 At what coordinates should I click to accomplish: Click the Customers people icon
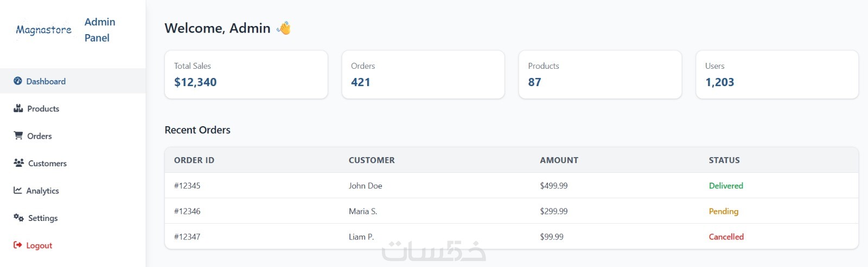18,163
